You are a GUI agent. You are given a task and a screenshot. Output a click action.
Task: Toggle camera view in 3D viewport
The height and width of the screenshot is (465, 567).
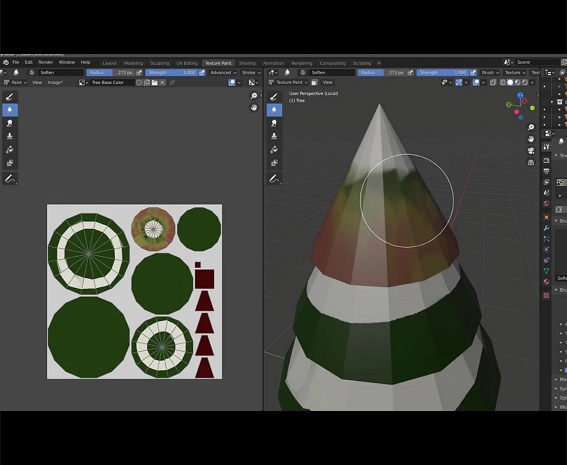click(531, 151)
